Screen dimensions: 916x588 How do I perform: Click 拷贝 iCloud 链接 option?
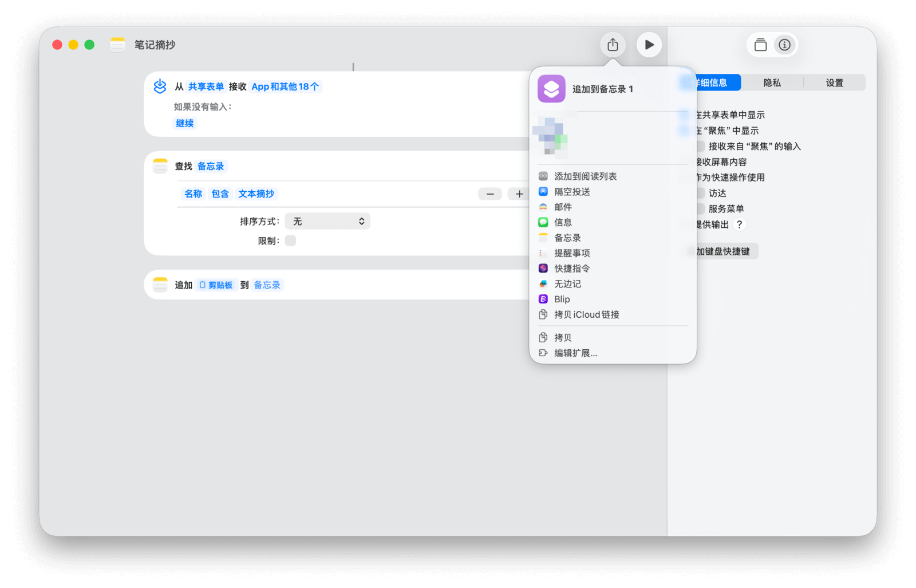586,315
